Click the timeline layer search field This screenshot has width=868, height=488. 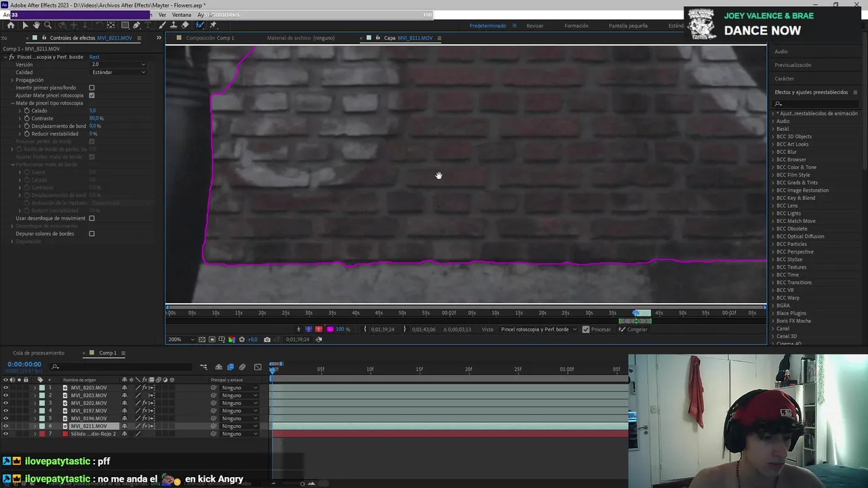pos(122,367)
